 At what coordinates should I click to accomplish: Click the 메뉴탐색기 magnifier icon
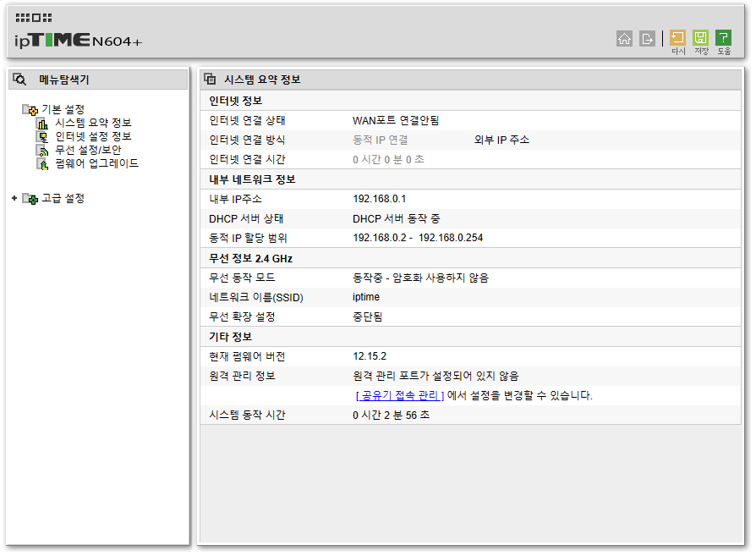[19, 80]
